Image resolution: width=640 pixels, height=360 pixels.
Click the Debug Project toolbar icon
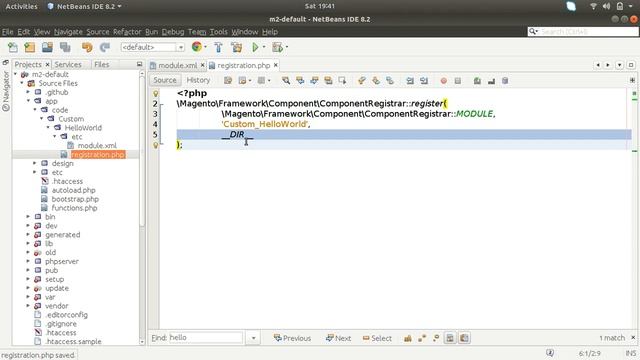pos(278,47)
